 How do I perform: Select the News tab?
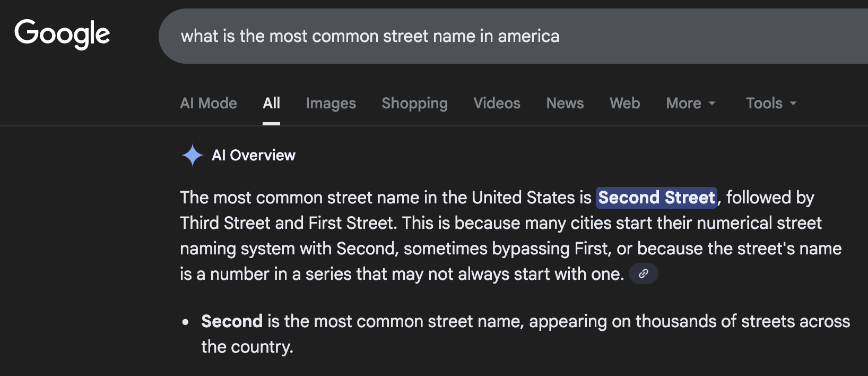point(565,103)
